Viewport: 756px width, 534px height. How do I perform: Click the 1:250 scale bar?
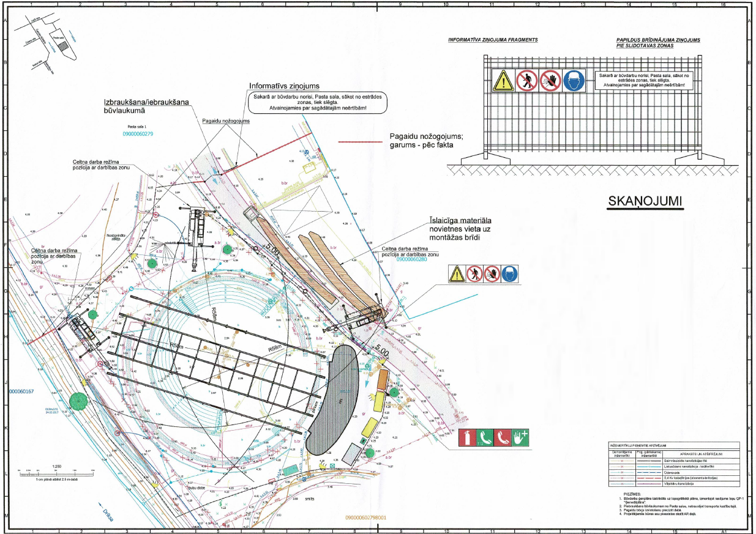[x=56, y=471]
